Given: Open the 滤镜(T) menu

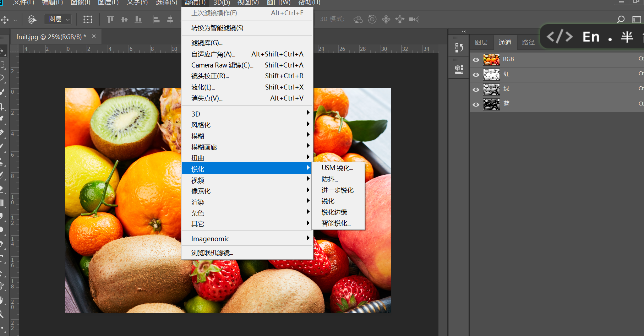Looking at the screenshot, I should 195,3.
